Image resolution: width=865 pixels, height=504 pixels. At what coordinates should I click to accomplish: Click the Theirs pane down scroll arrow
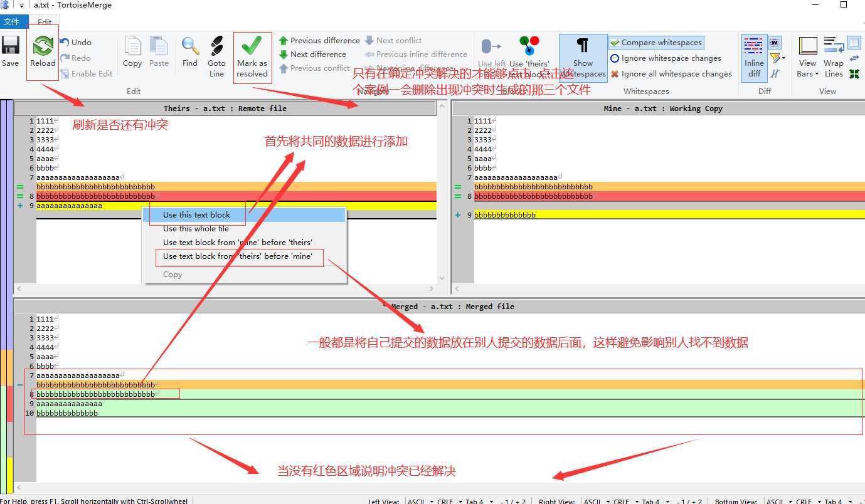(x=442, y=278)
